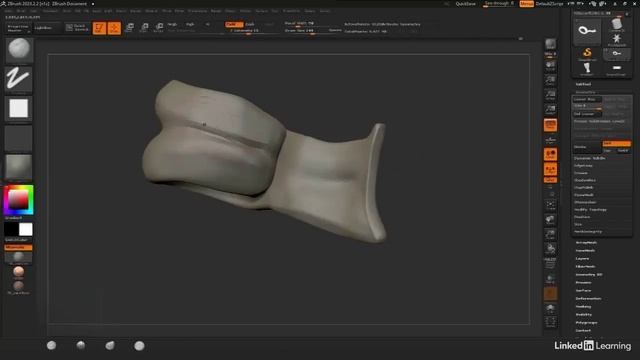Open the Document menu
Screen dimensions: 640x360
[x=50, y=11]
